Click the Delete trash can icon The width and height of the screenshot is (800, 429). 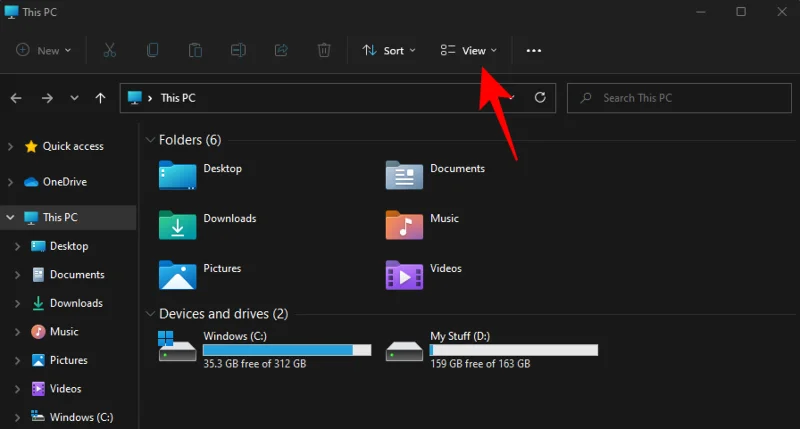tap(324, 50)
